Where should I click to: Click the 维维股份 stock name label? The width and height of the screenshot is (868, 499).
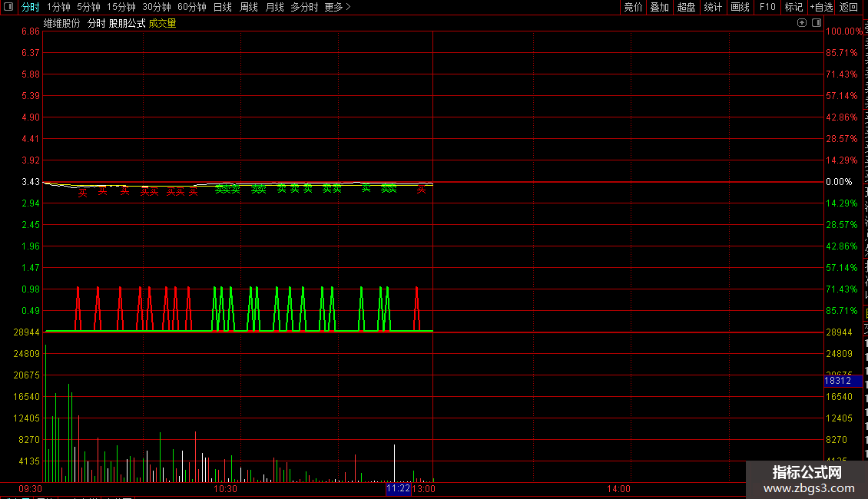(x=62, y=23)
